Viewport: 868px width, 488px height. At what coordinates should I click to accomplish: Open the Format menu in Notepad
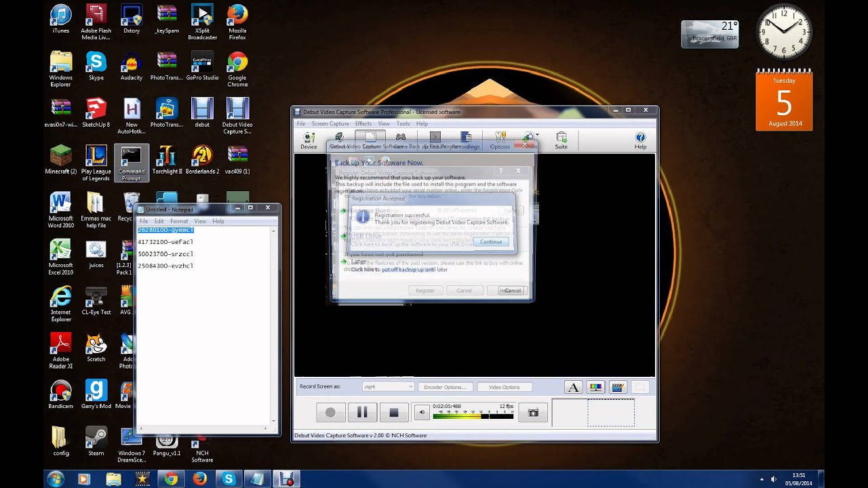click(x=179, y=222)
